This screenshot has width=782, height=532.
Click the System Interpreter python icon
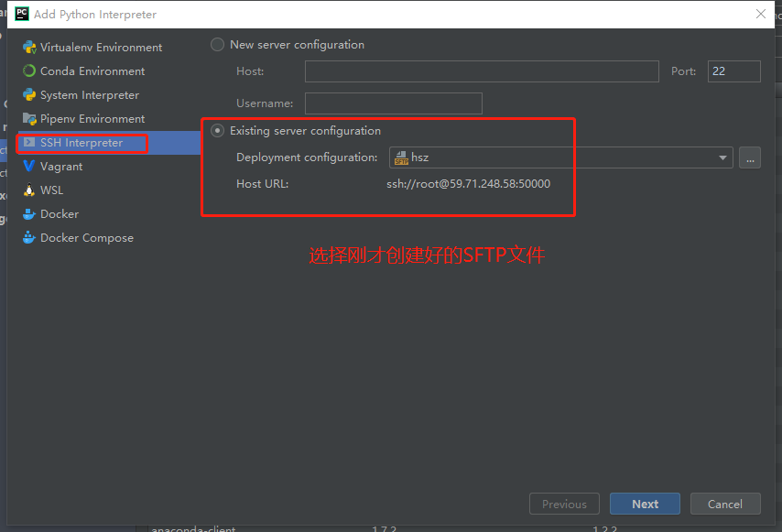coord(29,94)
